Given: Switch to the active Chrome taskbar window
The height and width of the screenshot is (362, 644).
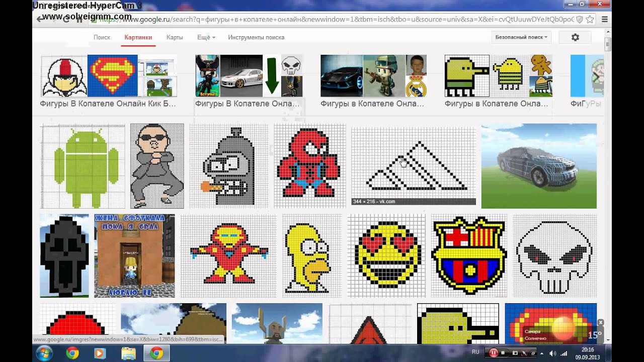Looking at the screenshot, I should click(x=156, y=353).
